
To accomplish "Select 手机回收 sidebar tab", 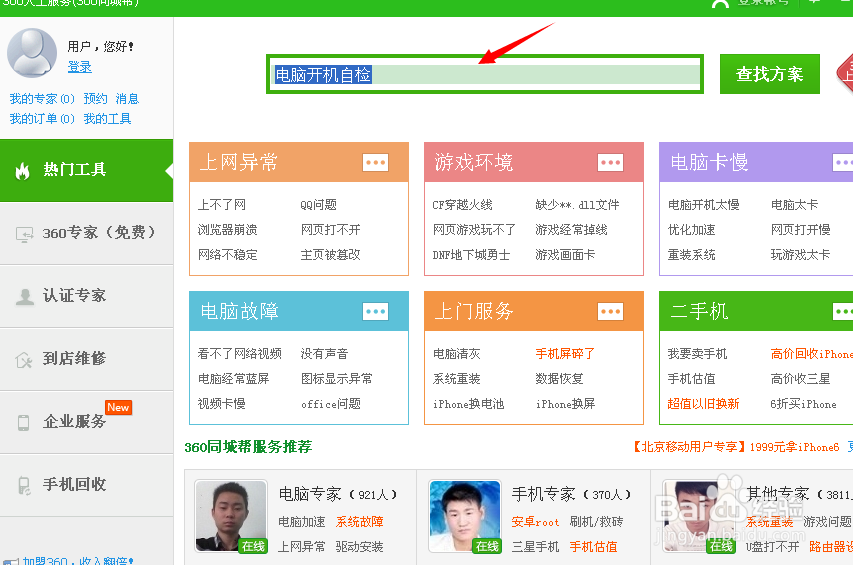I will click(x=86, y=485).
